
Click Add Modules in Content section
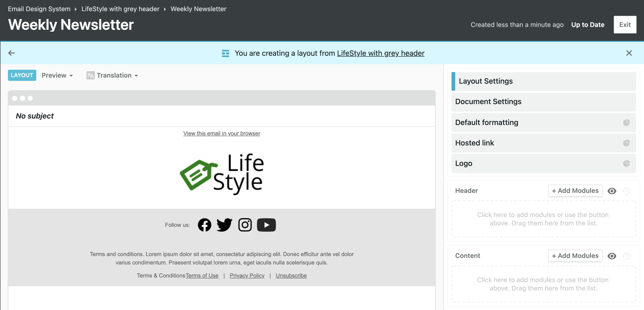click(x=575, y=256)
